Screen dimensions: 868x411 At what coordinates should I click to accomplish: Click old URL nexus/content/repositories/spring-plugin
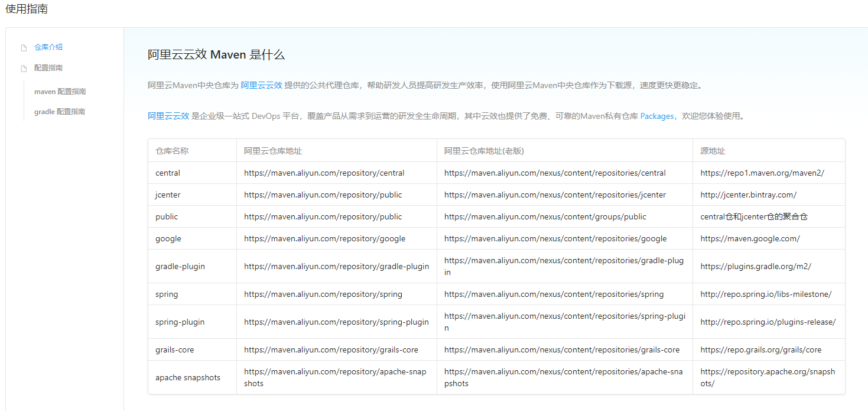tap(565, 322)
